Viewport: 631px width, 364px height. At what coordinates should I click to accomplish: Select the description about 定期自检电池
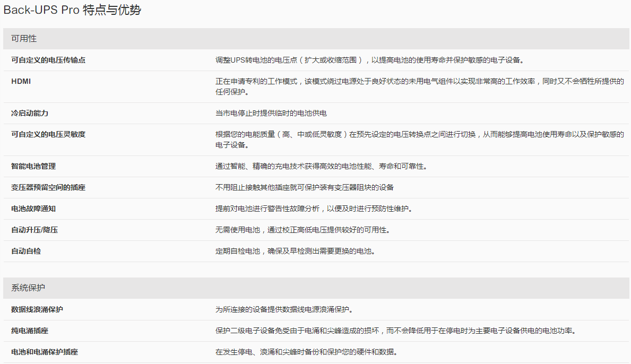295,251
